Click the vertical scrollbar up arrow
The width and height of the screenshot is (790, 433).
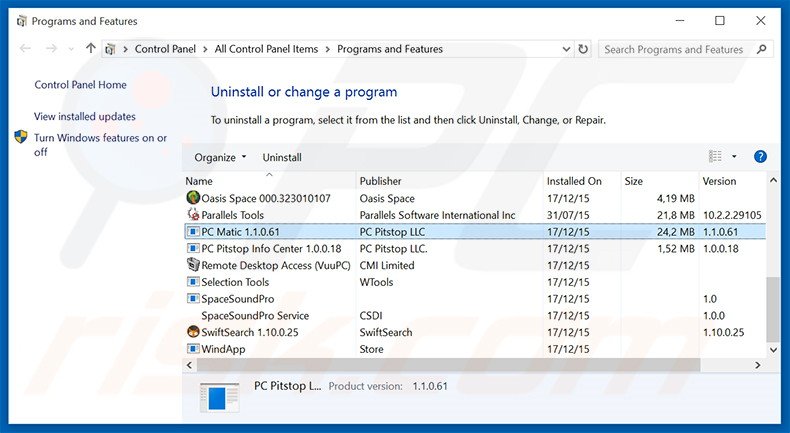click(773, 180)
